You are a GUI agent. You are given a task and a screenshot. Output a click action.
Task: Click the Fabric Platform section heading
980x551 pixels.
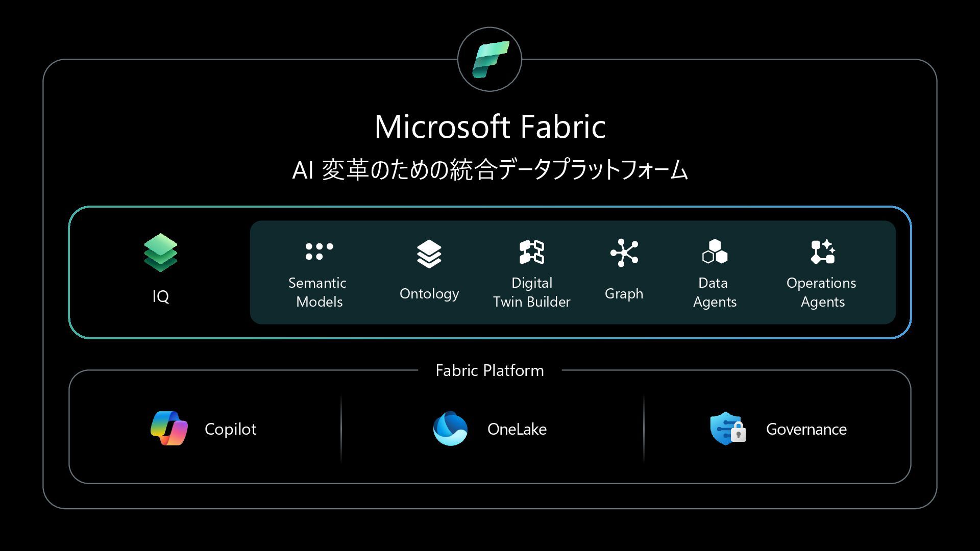point(490,370)
